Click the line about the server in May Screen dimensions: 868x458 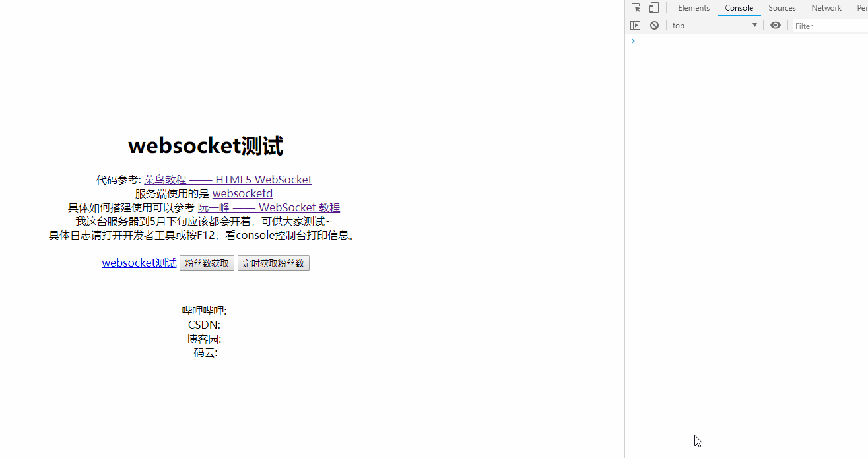point(204,221)
